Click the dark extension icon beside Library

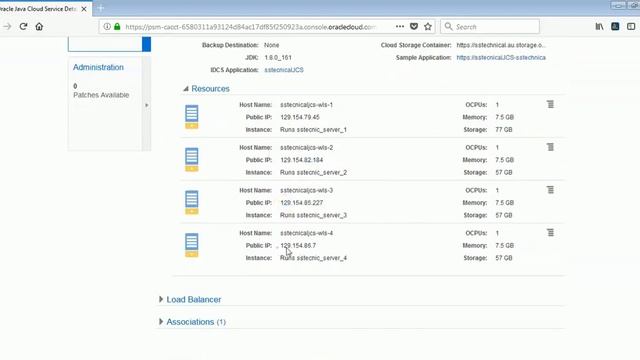pyautogui.click(x=615, y=27)
